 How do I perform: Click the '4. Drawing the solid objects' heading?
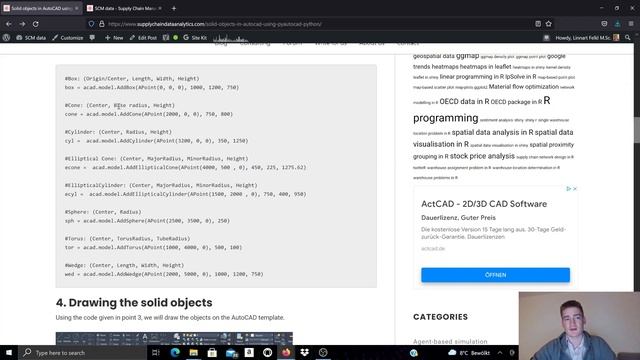pyautogui.click(x=134, y=302)
